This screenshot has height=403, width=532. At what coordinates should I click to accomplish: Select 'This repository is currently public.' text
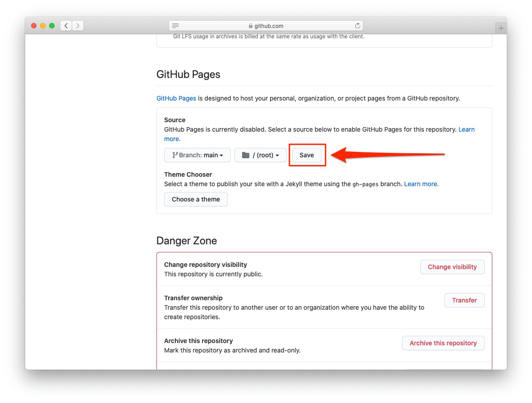point(213,274)
